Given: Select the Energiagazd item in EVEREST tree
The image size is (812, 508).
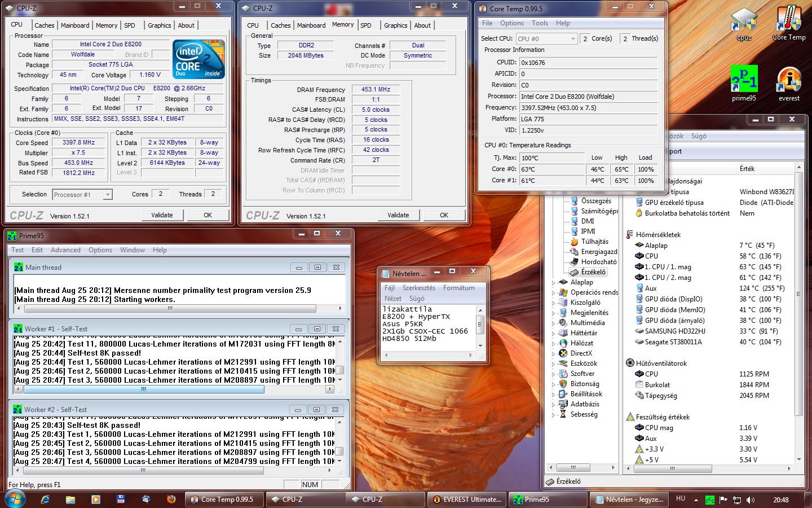Looking at the screenshot, I should click(599, 252).
